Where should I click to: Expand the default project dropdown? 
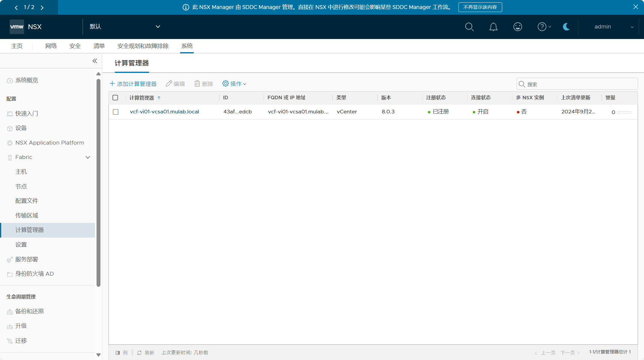pos(158,27)
